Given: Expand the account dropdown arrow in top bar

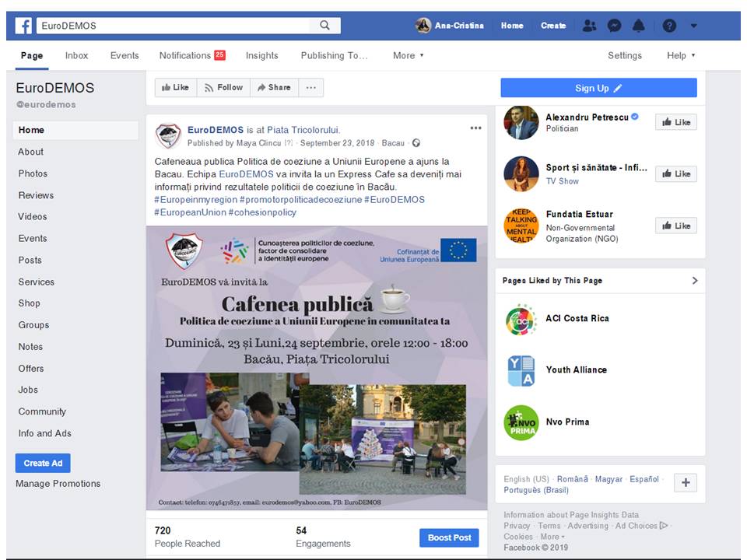Looking at the screenshot, I should coord(693,26).
